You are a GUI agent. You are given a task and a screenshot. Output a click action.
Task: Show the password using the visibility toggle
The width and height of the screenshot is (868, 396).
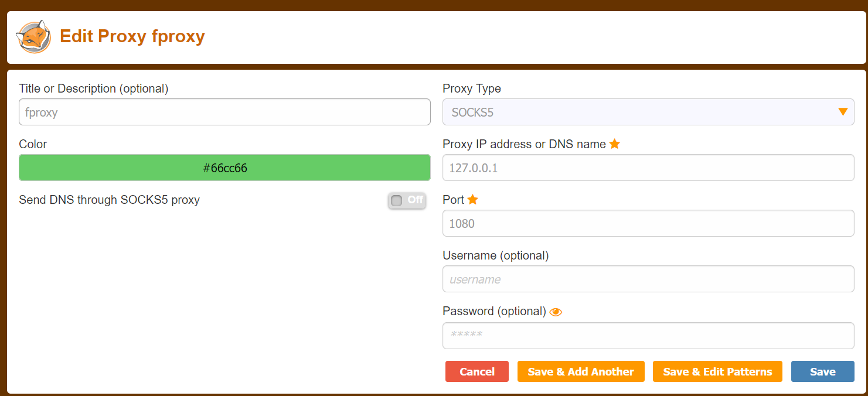click(x=556, y=312)
